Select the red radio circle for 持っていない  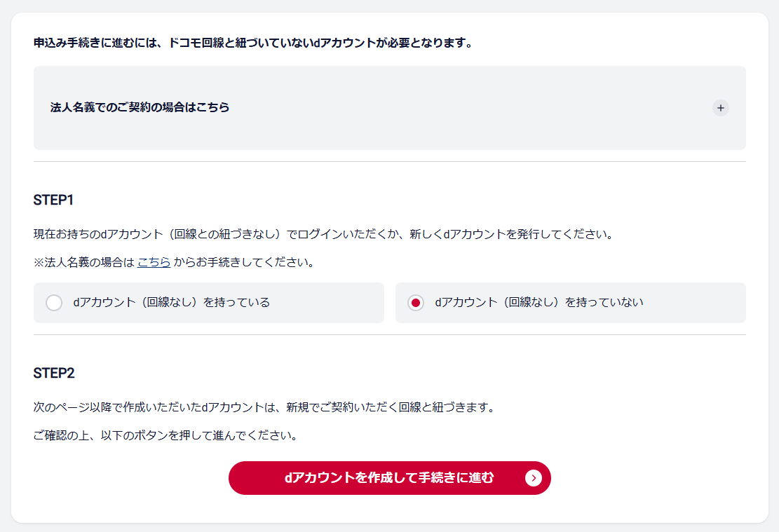coord(416,303)
